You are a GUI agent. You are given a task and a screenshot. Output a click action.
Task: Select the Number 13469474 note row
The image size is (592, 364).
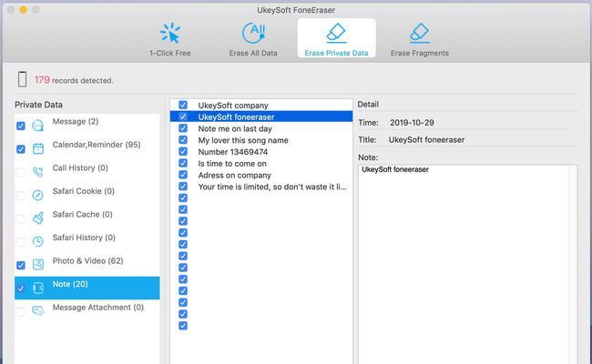click(x=261, y=152)
